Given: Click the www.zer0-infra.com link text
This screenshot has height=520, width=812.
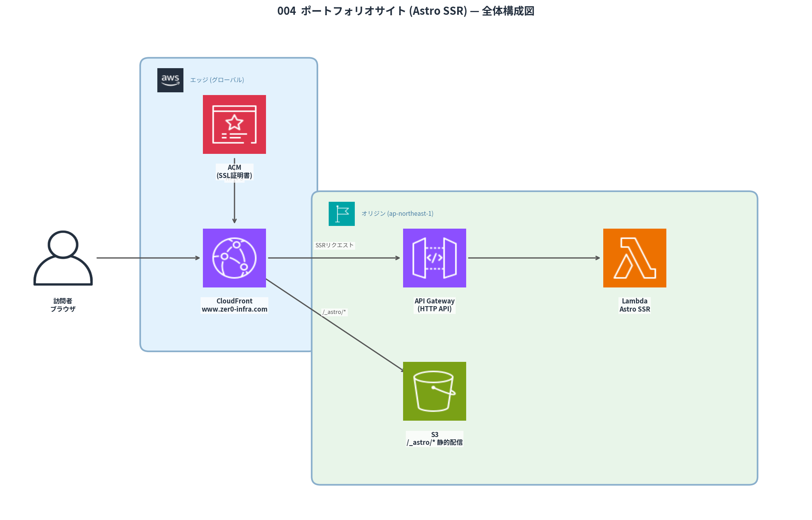Looking at the screenshot, I should (234, 309).
